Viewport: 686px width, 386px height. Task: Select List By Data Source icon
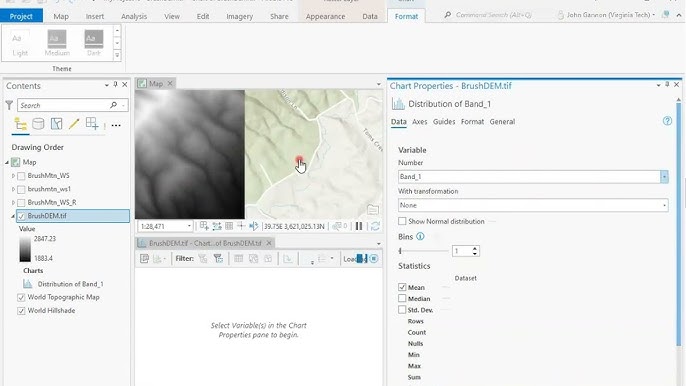(38, 124)
